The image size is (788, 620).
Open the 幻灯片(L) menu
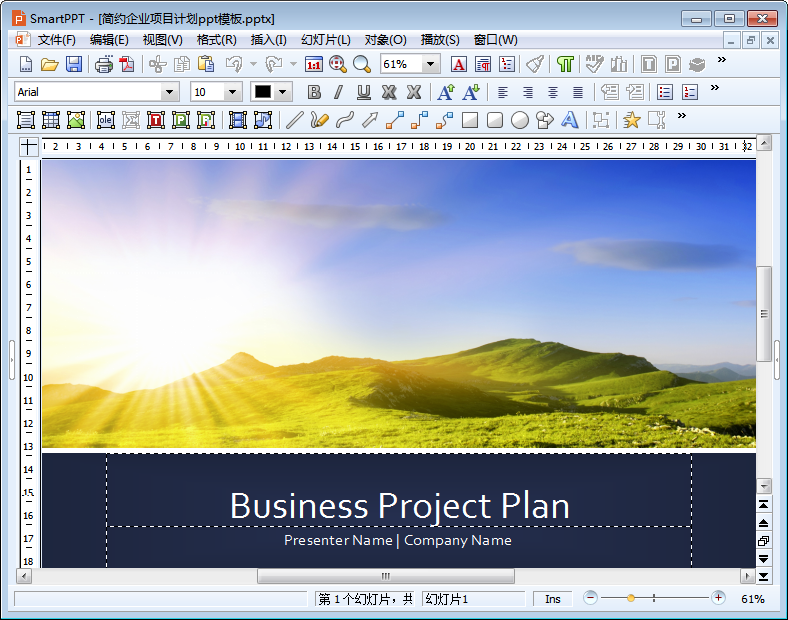326,40
